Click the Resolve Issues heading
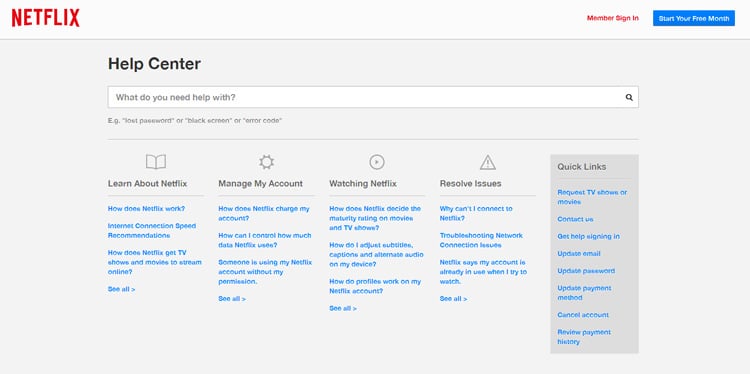The height and width of the screenshot is (374, 750). pos(471,184)
